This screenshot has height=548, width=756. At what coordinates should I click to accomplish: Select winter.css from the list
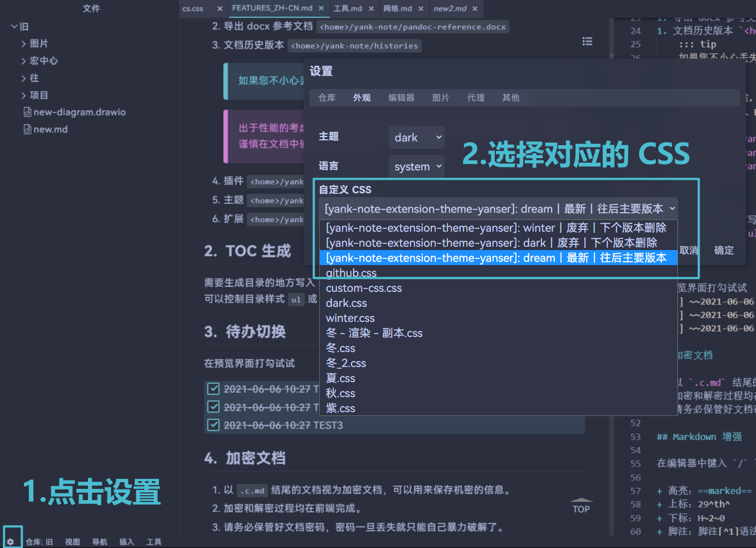499,318
